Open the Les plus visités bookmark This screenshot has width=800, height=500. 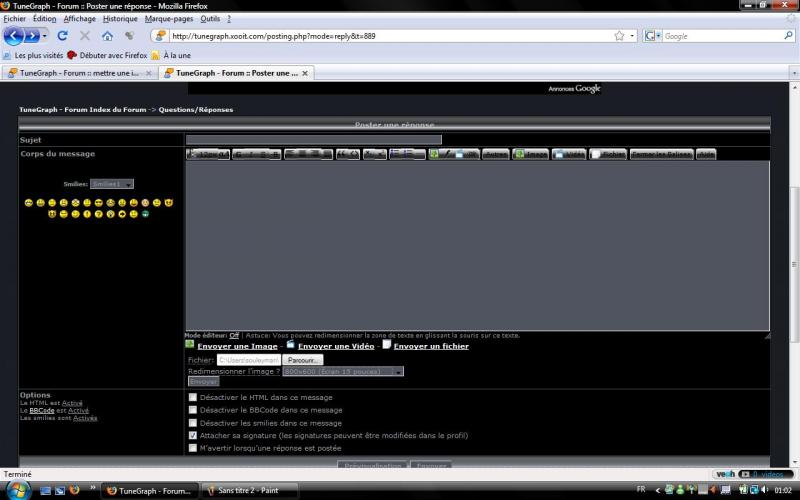coord(33,55)
